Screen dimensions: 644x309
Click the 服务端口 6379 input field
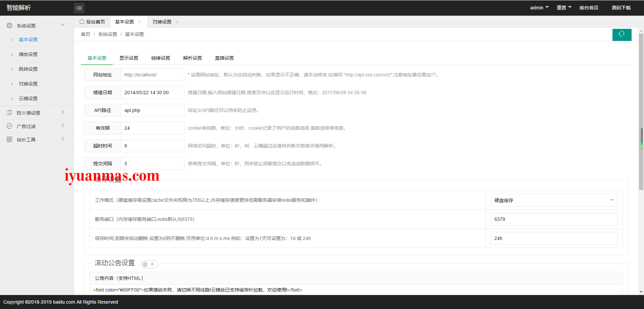pos(554,219)
